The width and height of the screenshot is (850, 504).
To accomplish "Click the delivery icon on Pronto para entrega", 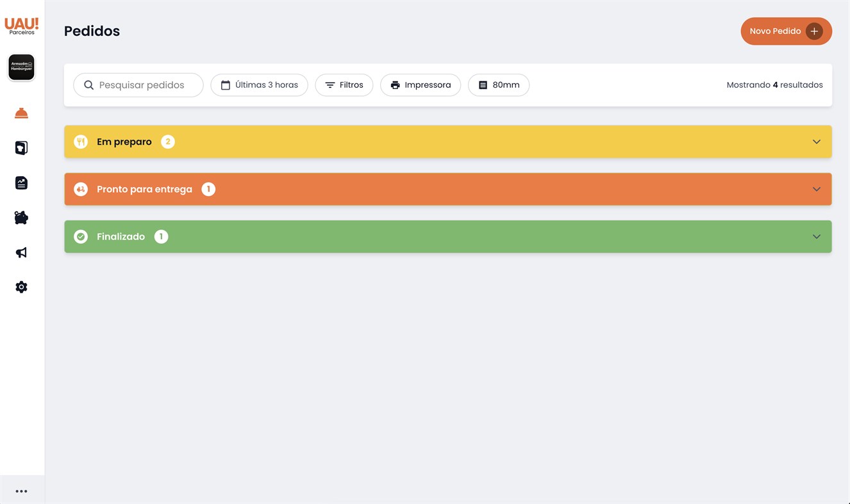I will tap(81, 189).
